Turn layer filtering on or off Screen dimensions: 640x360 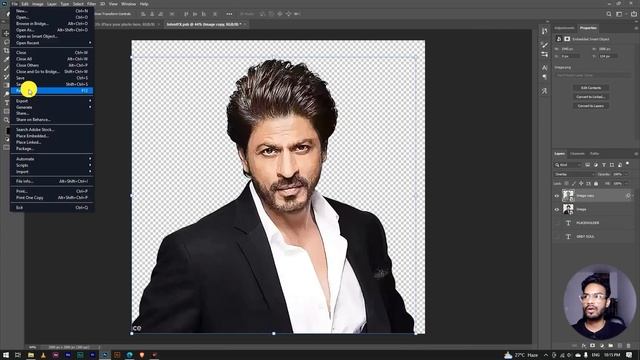(628, 164)
